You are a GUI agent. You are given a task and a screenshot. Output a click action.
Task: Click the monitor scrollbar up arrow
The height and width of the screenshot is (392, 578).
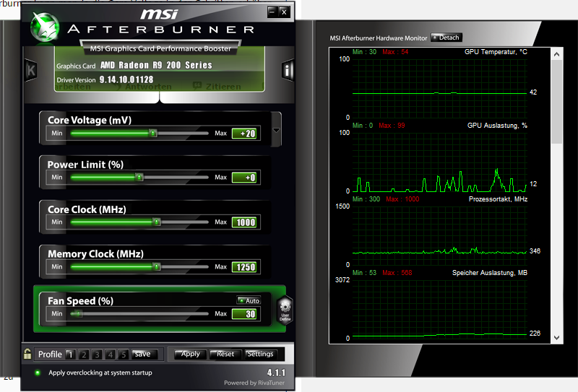click(x=556, y=55)
